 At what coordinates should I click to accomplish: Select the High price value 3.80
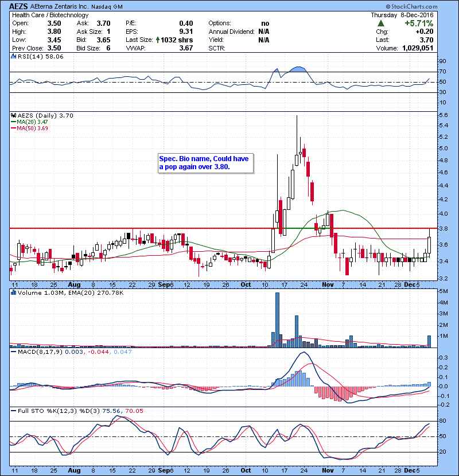coord(54,32)
